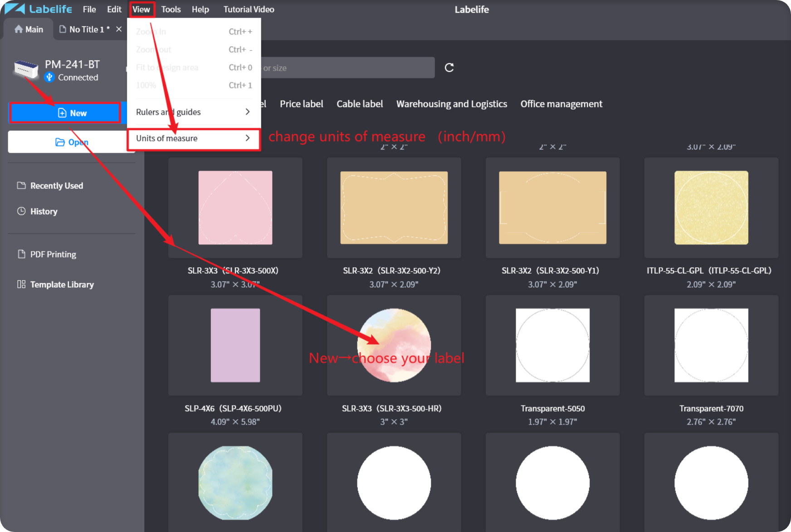Open the Tutorial Video menu
This screenshot has width=791, height=532.
[x=249, y=9]
